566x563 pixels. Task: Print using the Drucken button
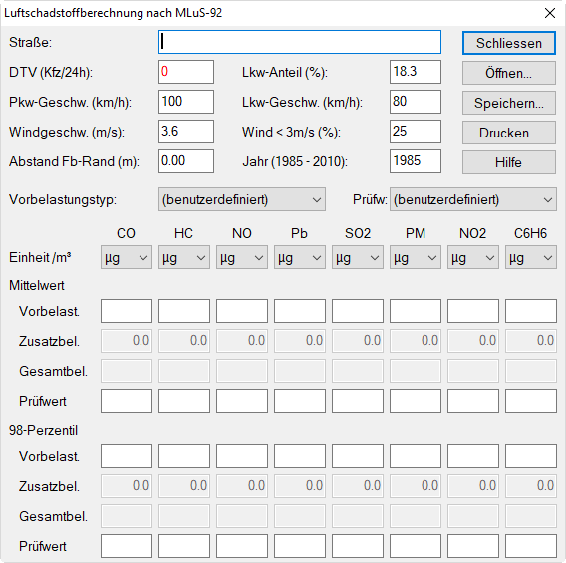point(509,133)
